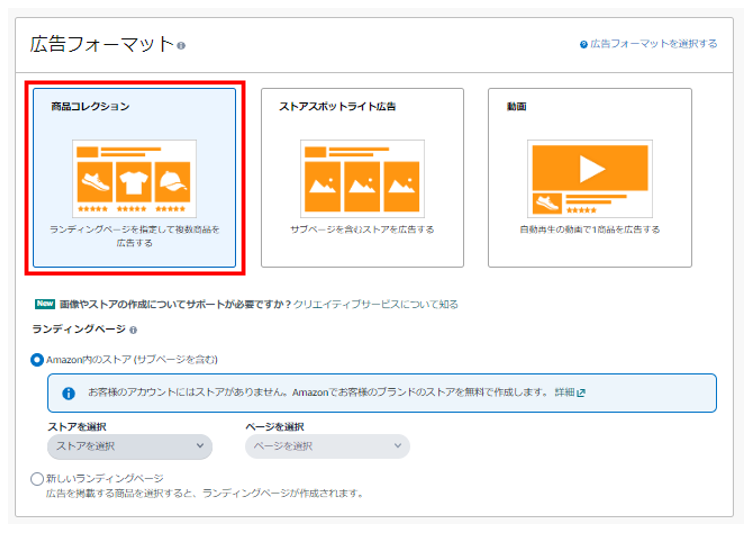Click the 広告を掲載する商品を選択すると description text
The width and height of the screenshot is (756, 534).
pos(205,493)
